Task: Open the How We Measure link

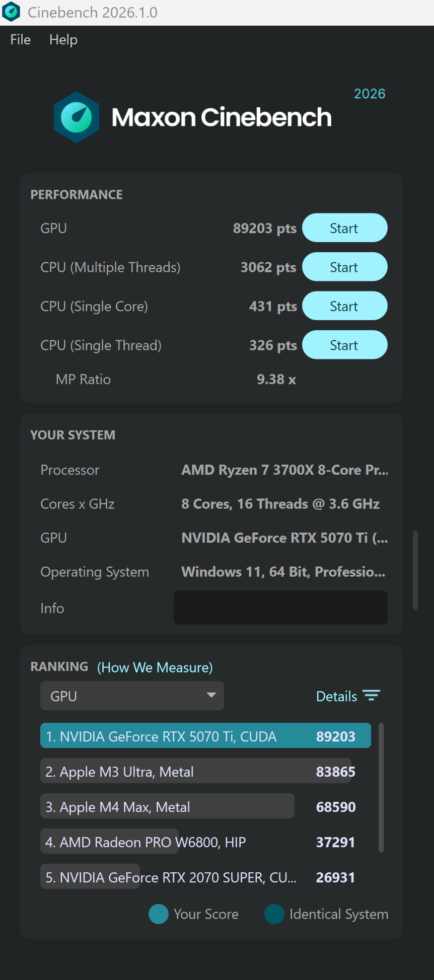Action: pos(155,667)
